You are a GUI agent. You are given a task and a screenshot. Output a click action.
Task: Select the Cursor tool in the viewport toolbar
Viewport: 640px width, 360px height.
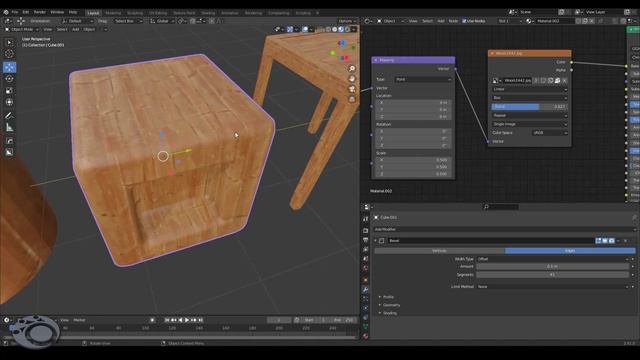coord(9,54)
